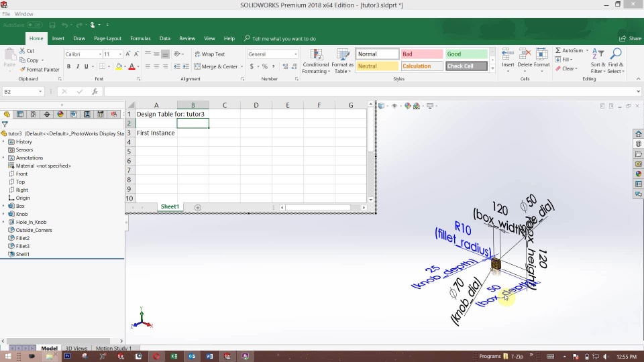Viewport: 644px width, 362px height.
Task: Expand the Box feature in the tree
Action: pos(3,206)
